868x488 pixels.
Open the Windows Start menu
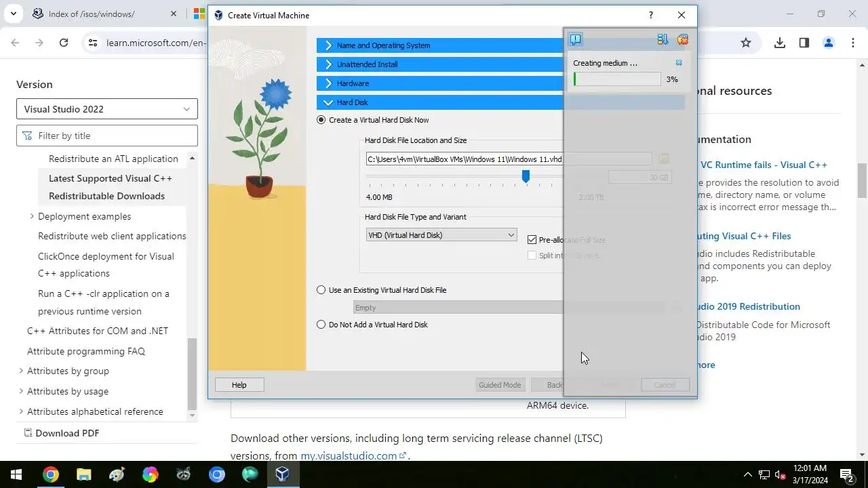[16, 474]
